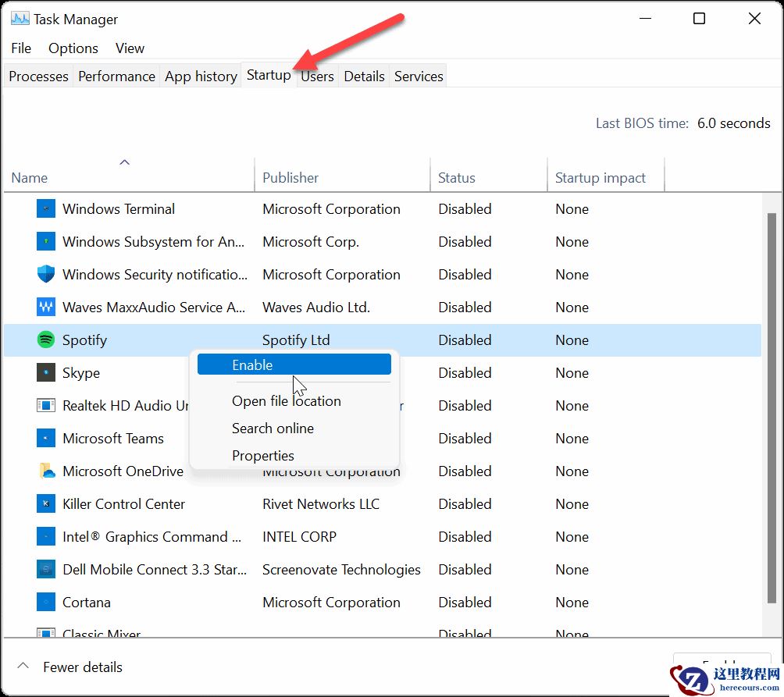Click the Dell Mobile Connect icon
Viewport: 784px width, 697px height.
point(46,569)
